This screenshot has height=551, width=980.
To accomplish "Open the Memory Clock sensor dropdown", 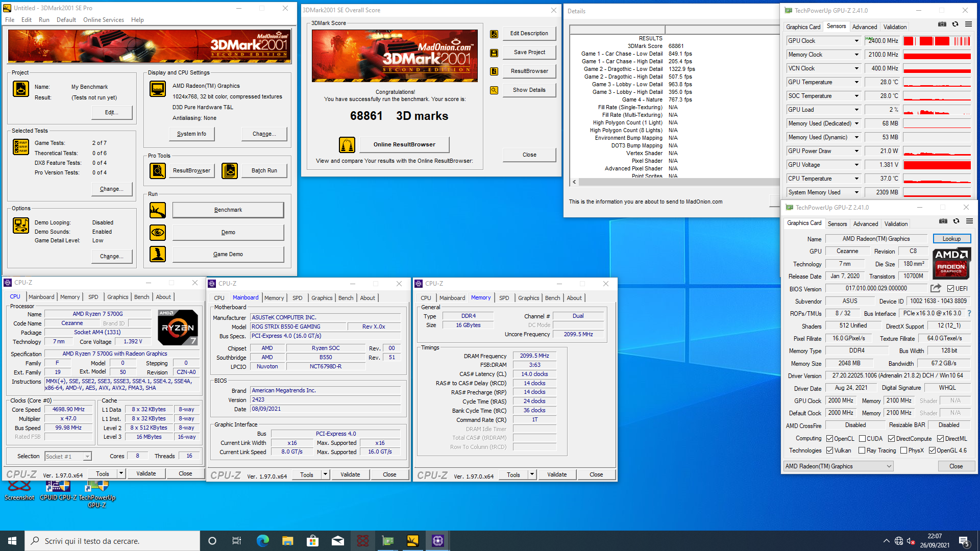I will tap(856, 55).
